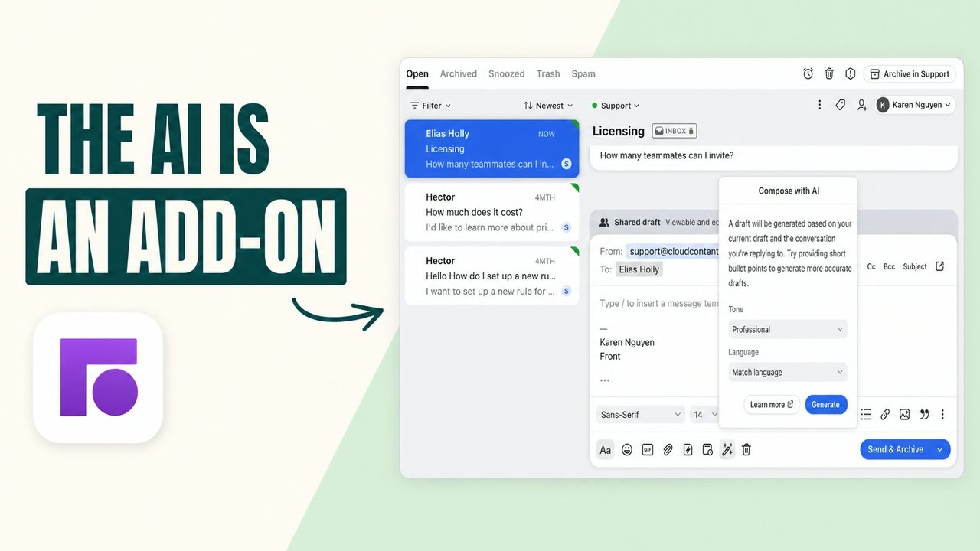Viewport: 980px width, 551px height.
Task: Click the 'Compose with AI' popup heading
Action: [789, 191]
